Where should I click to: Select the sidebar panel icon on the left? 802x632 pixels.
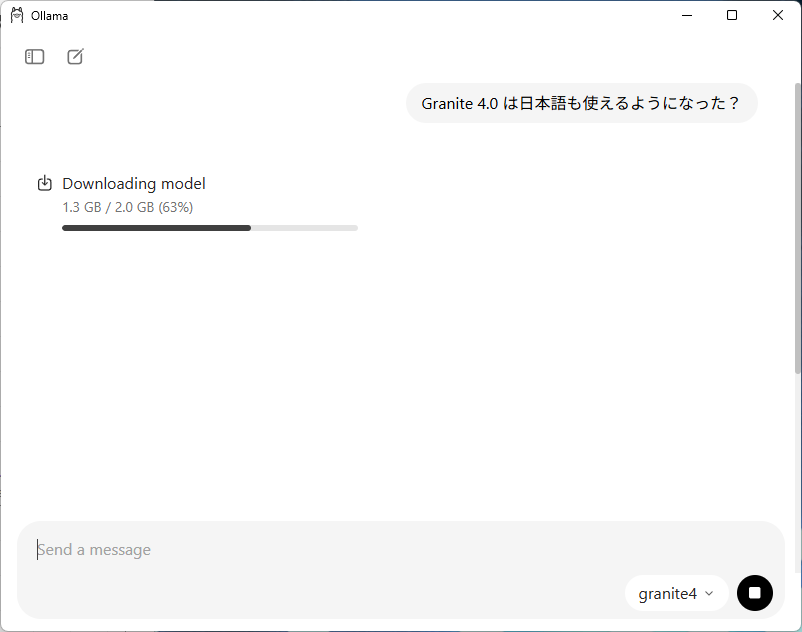[x=34, y=57]
